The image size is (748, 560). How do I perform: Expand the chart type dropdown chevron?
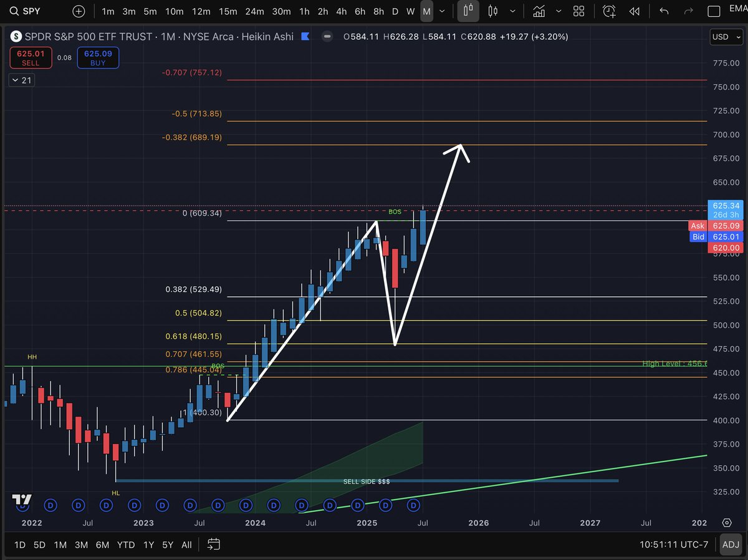[x=512, y=11]
